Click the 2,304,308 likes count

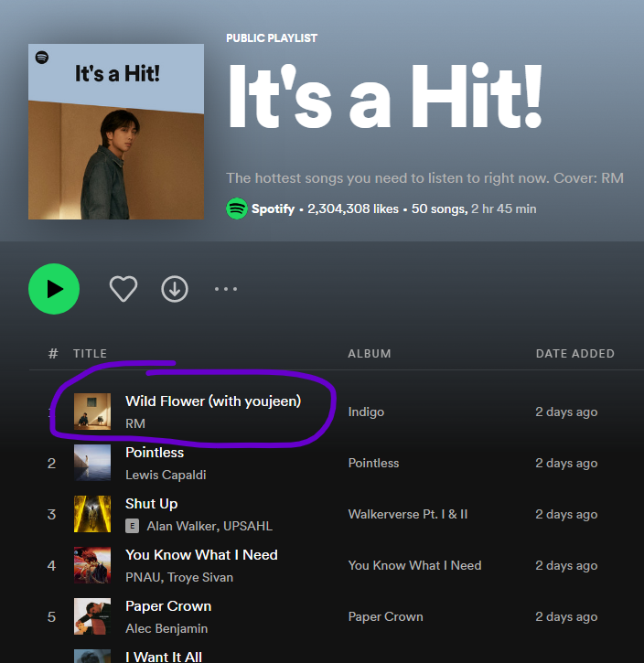pos(353,209)
